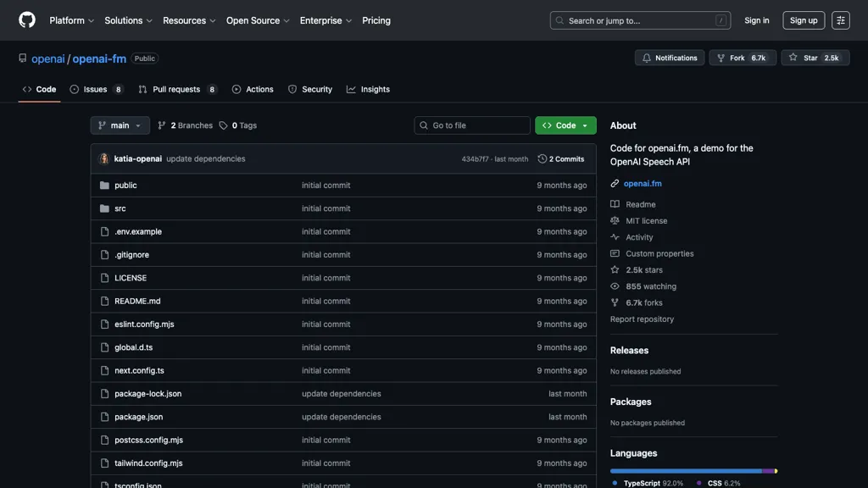Open the .env.example file

[x=138, y=232]
